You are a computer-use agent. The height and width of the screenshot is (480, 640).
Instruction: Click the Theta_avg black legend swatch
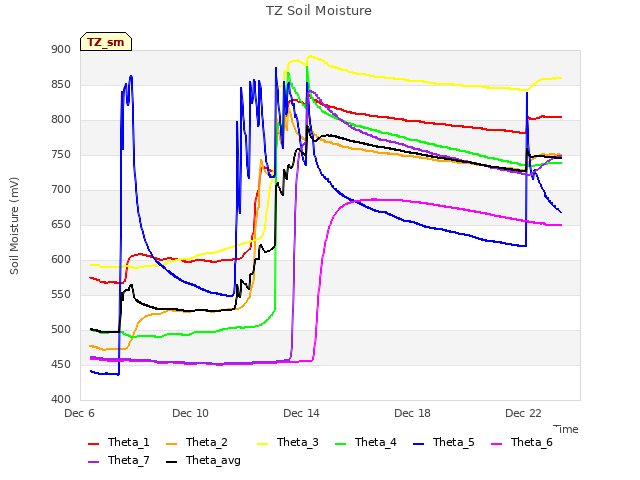click(x=171, y=461)
